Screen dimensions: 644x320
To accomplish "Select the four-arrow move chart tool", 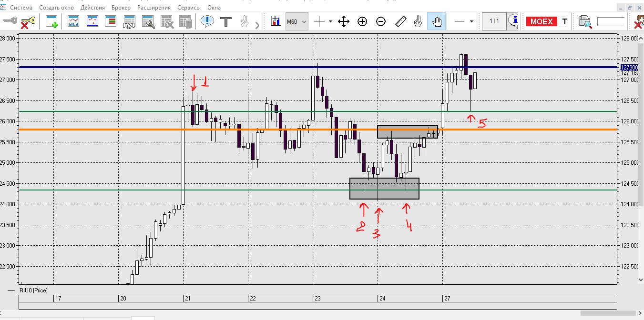I will 344,21.
